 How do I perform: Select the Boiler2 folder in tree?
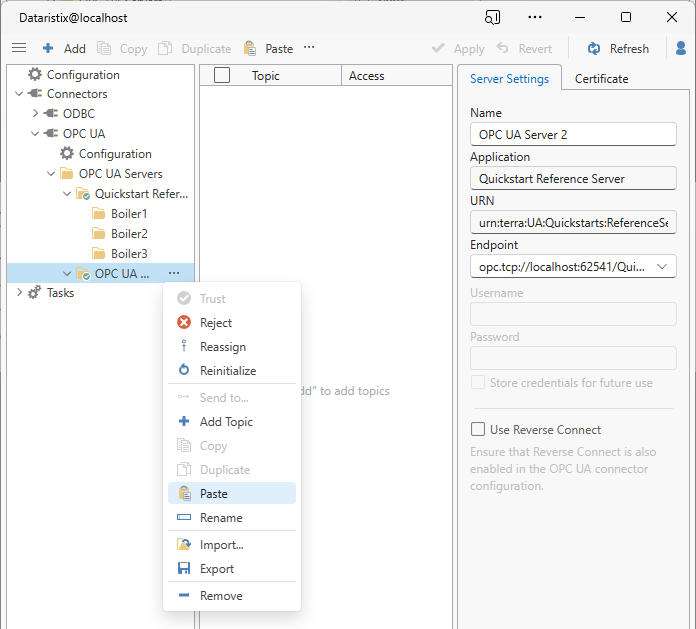(128, 234)
